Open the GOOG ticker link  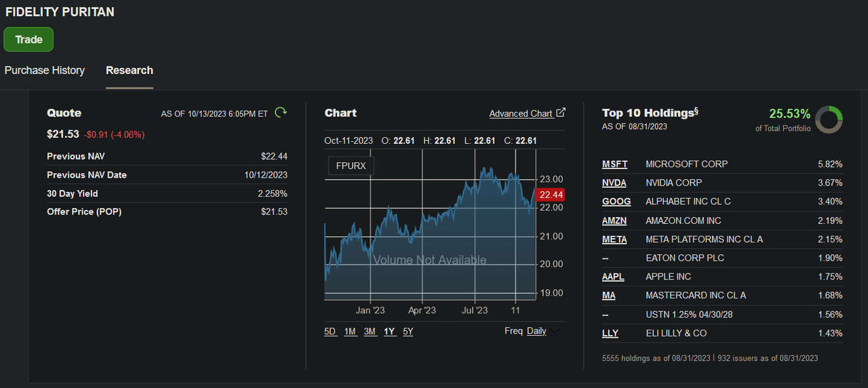click(x=616, y=201)
